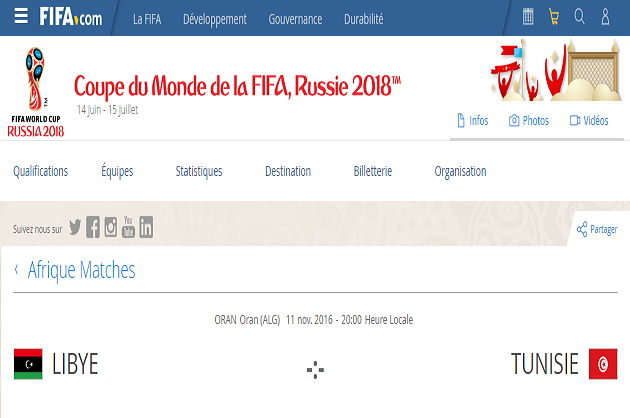Click the Russia 2018 banner illustration

(556, 70)
